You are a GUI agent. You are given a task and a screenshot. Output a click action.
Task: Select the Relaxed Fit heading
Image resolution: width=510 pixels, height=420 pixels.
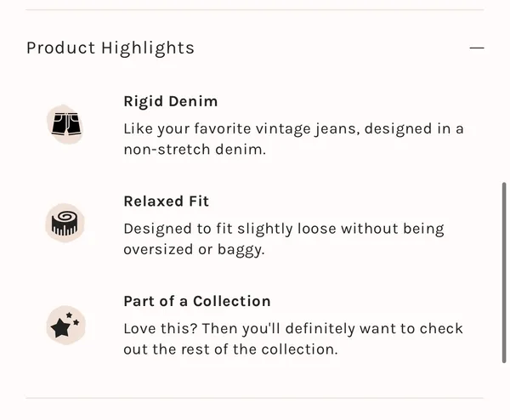167,201
